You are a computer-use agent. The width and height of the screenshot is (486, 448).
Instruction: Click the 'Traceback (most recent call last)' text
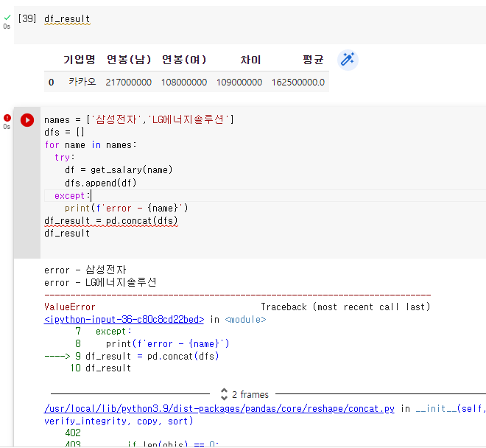click(x=345, y=307)
